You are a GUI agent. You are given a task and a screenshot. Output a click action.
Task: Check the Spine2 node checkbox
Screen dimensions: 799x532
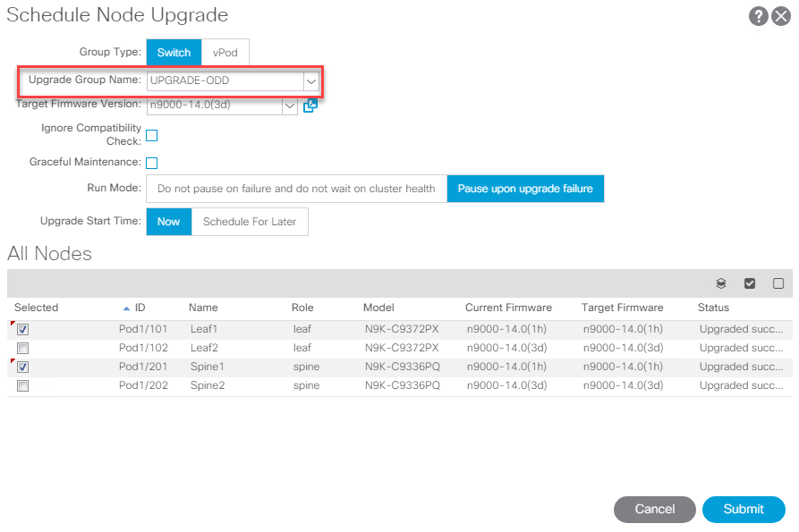(23, 385)
